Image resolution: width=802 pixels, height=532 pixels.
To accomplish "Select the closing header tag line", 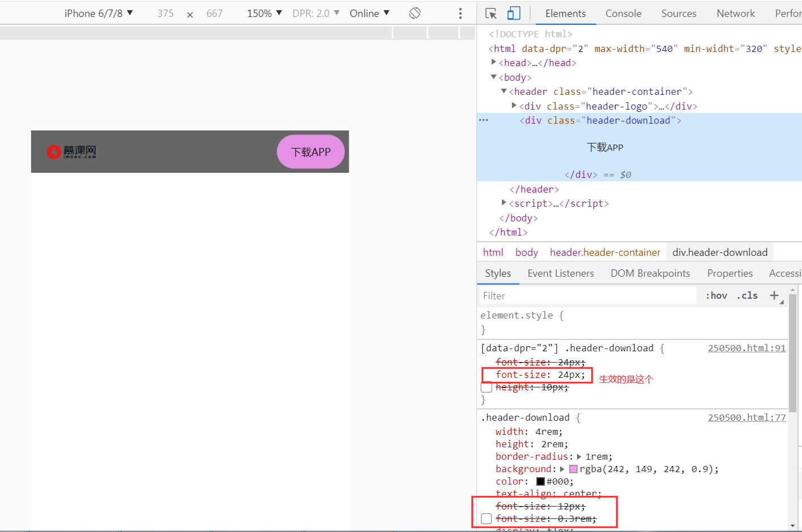I will click(534, 189).
